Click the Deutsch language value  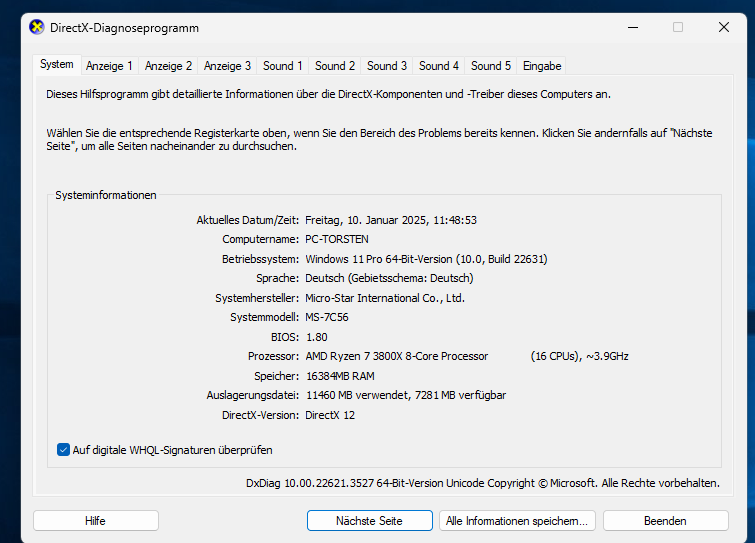389,278
